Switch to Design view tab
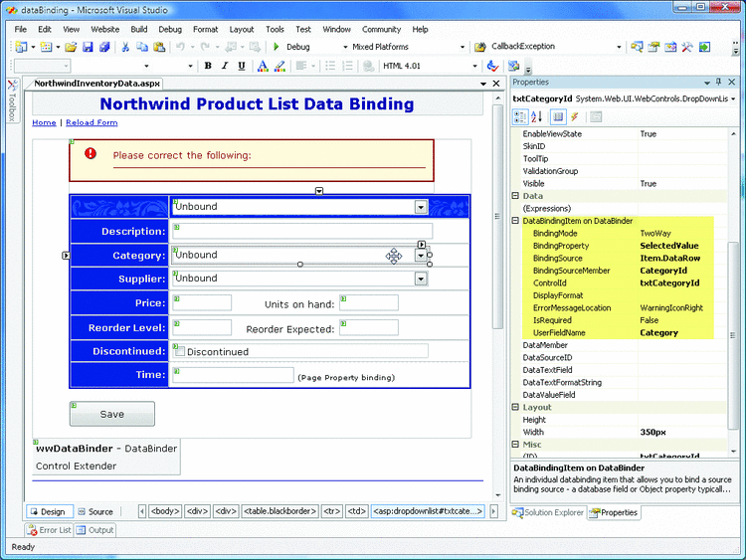The height and width of the screenshot is (560, 746). (50, 511)
